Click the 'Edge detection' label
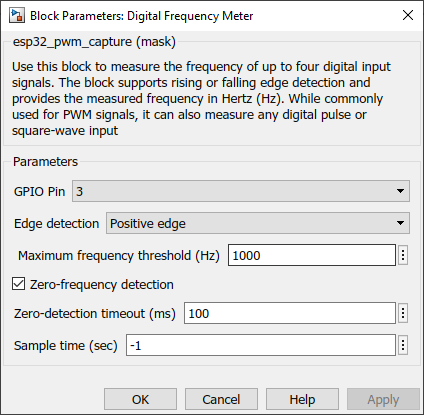Screen dimensions: 424x415 tap(56, 223)
